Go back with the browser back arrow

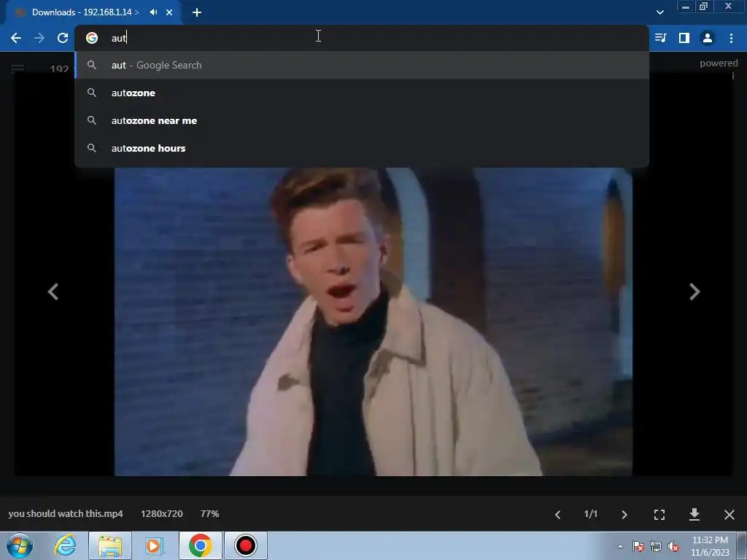[16, 38]
